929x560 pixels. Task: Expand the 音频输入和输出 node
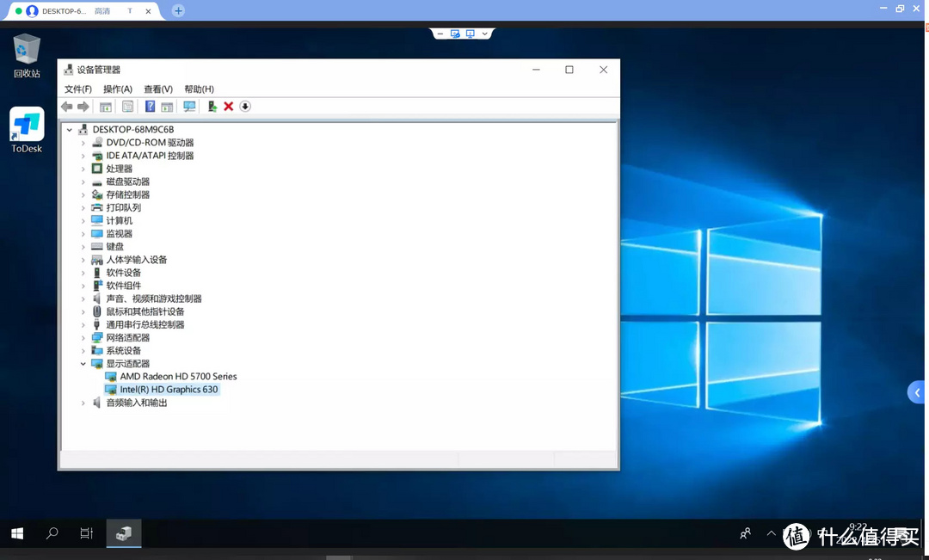[83, 403]
